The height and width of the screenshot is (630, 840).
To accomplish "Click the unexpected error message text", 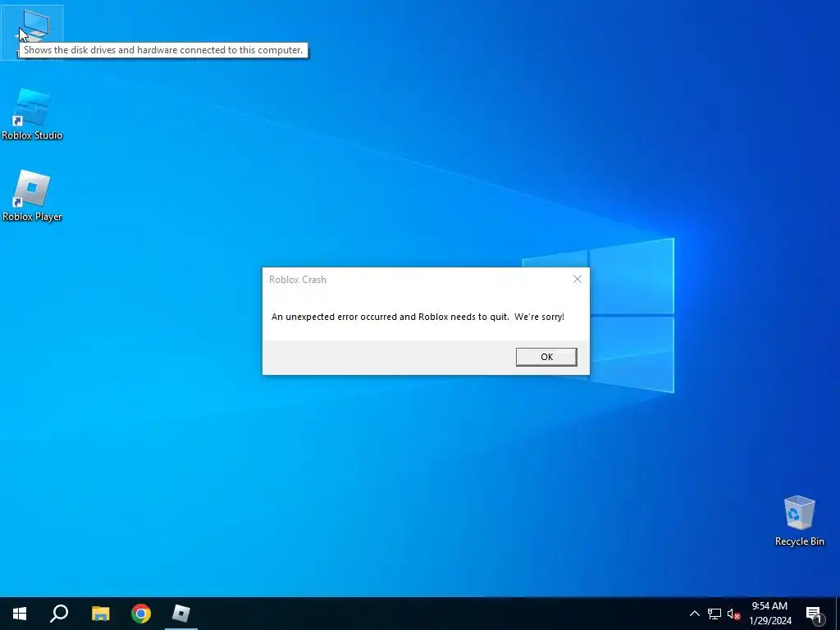I will point(418,317).
